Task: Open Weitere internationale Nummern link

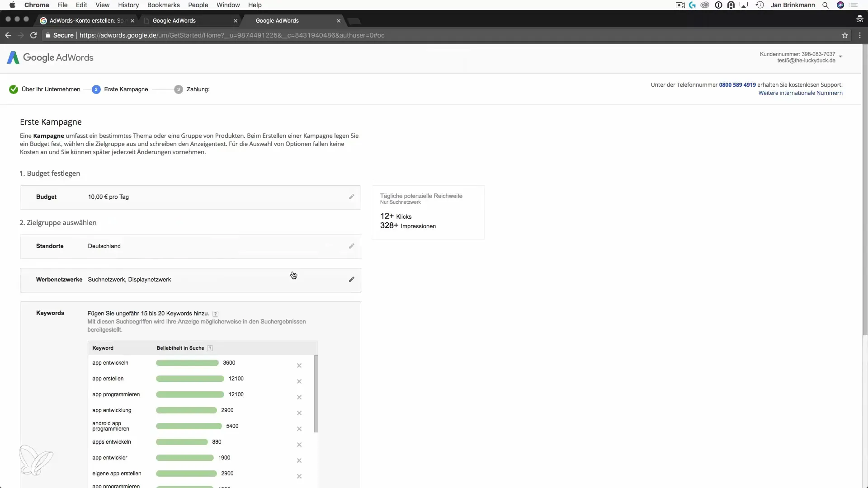Action: click(x=800, y=93)
